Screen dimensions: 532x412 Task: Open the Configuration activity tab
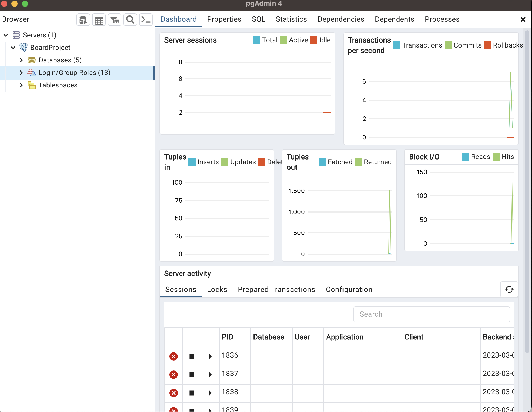click(x=349, y=289)
